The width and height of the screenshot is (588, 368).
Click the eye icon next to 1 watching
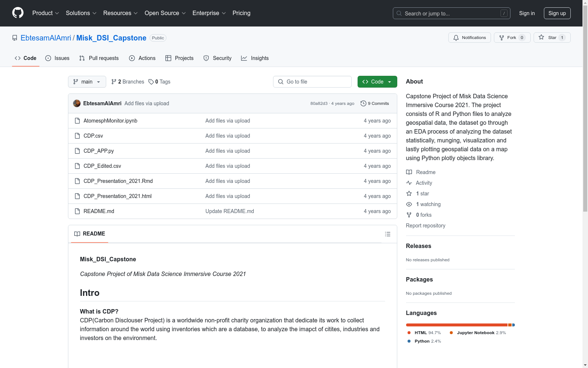pyautogui.click(x=409, y=204)
